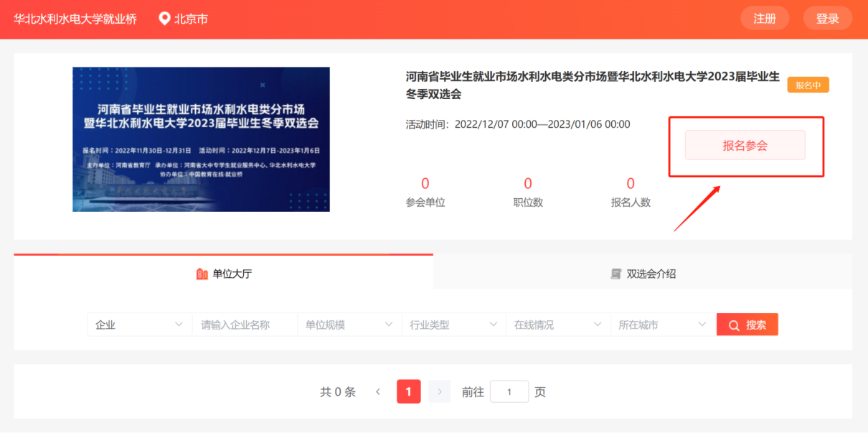Open the 行业类型 dropdown
Viewport: 868px width, 433px height.
coord(453,324)
